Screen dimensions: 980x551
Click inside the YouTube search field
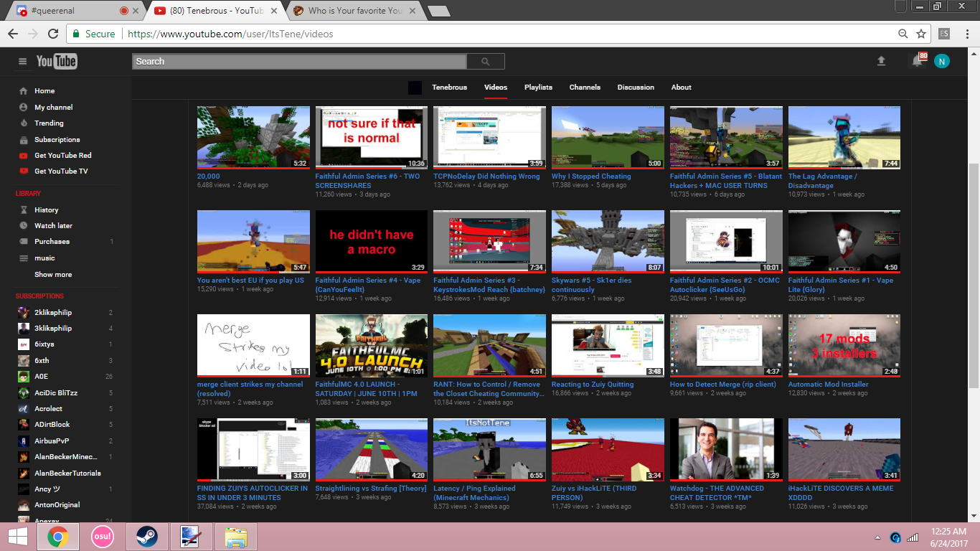(x=299, y=62)
